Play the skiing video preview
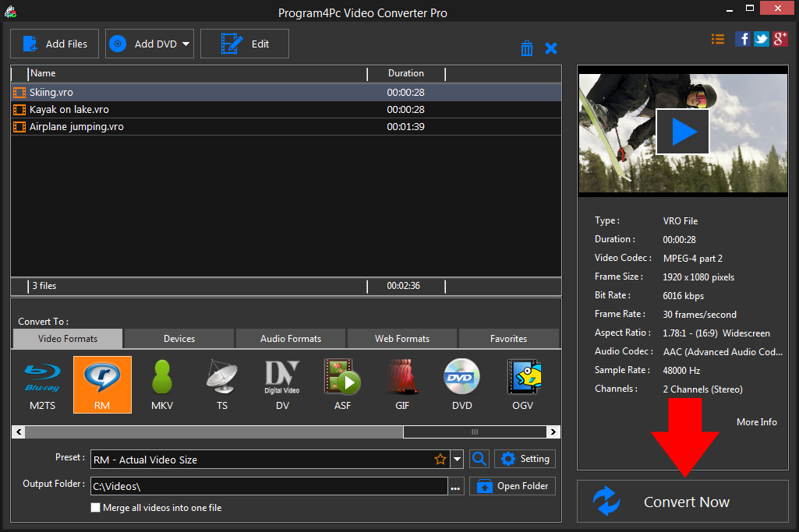Viewport: 799px width, 532px height. (682, 131)
